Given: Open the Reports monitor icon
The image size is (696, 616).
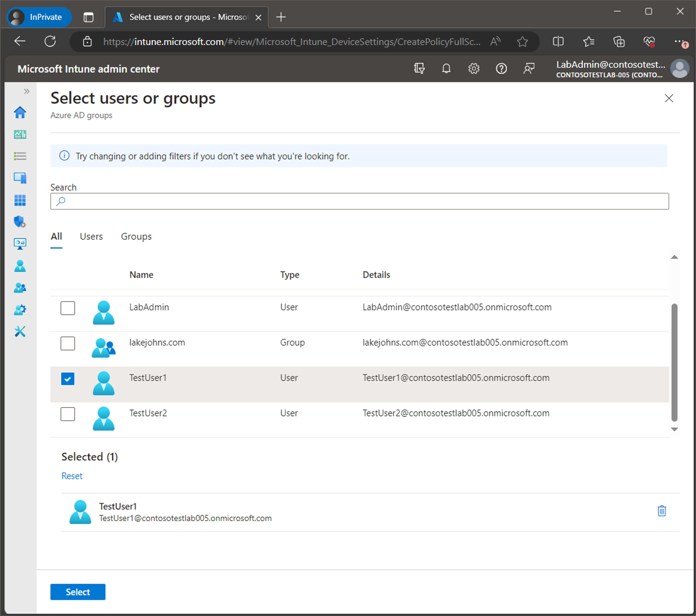Looking at the screenshot, I should [x=20, y=244].
